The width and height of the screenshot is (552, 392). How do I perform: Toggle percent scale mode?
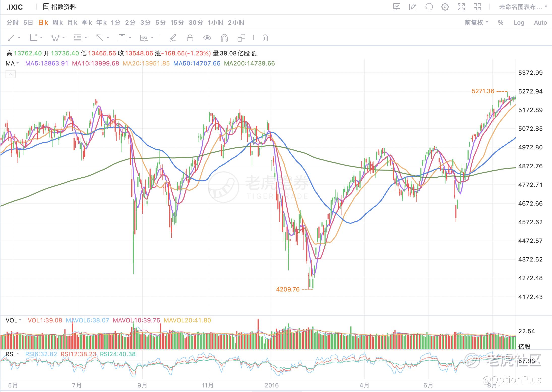click(501, 23)
